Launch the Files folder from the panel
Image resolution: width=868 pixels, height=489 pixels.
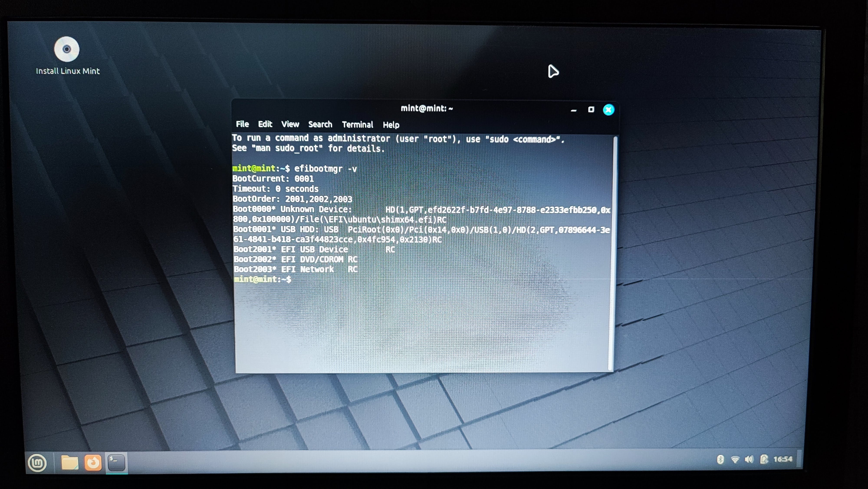coord(70,462)
